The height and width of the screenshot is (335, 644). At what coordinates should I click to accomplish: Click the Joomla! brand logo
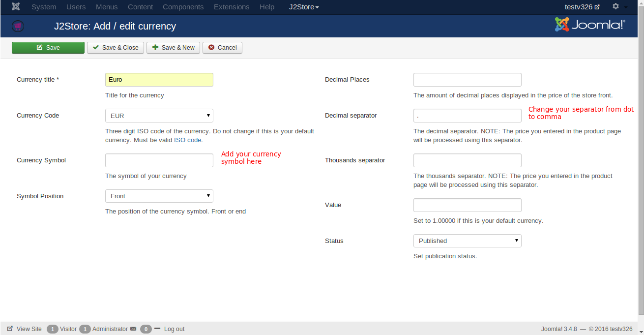[x=590, y=25]
